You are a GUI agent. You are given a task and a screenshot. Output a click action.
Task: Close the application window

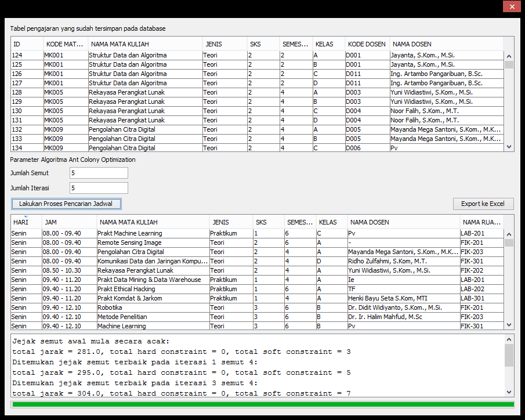[511, 7]
